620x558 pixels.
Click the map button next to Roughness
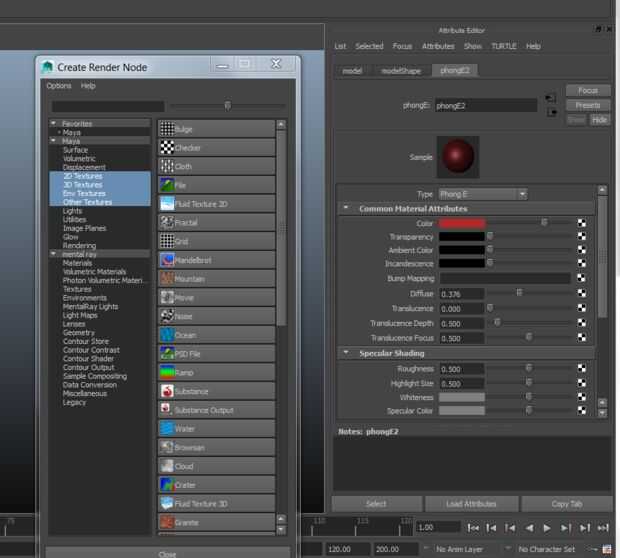click(x=582, y=369)
